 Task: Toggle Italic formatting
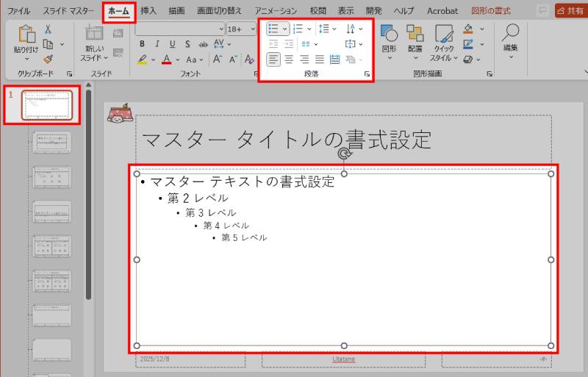click(157, 44)
